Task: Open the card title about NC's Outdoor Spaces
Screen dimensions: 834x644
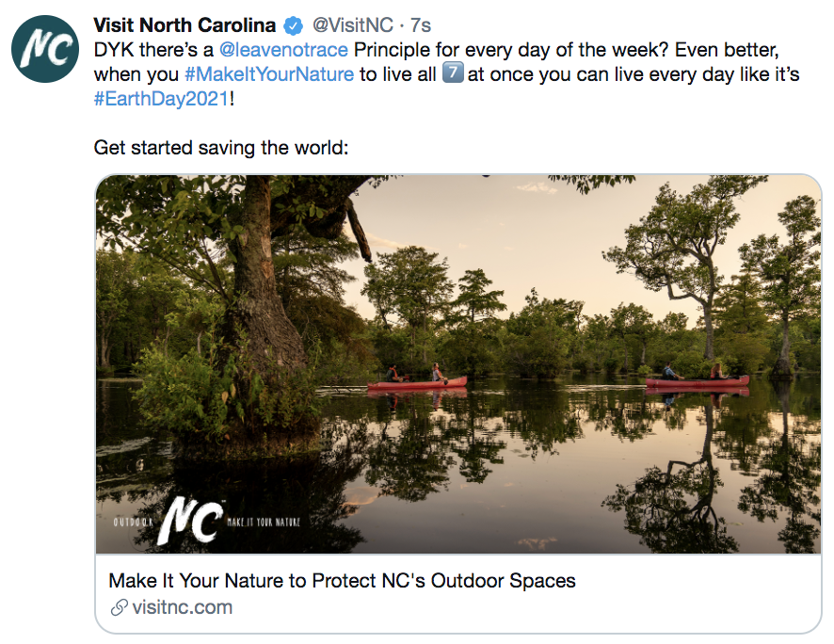Action: point(342,580)
